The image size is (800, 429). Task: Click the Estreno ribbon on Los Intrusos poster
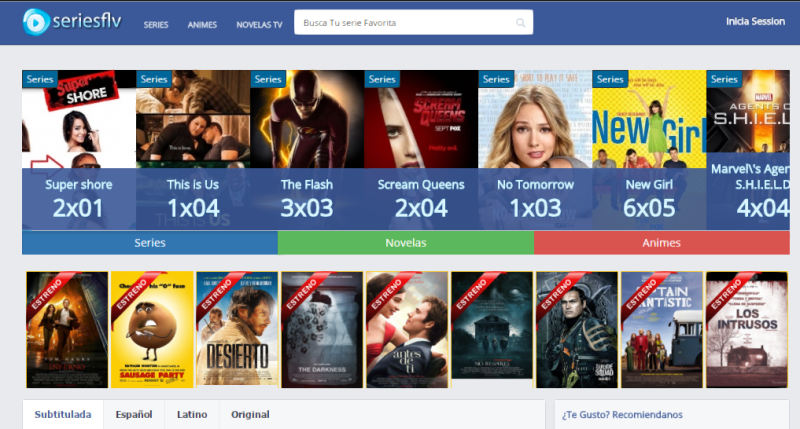point(727,294)
